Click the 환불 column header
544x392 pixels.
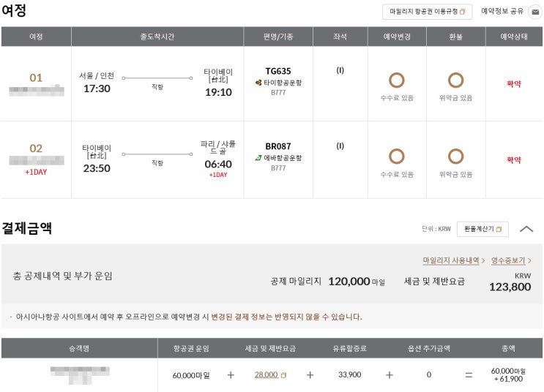pos(455,37)
